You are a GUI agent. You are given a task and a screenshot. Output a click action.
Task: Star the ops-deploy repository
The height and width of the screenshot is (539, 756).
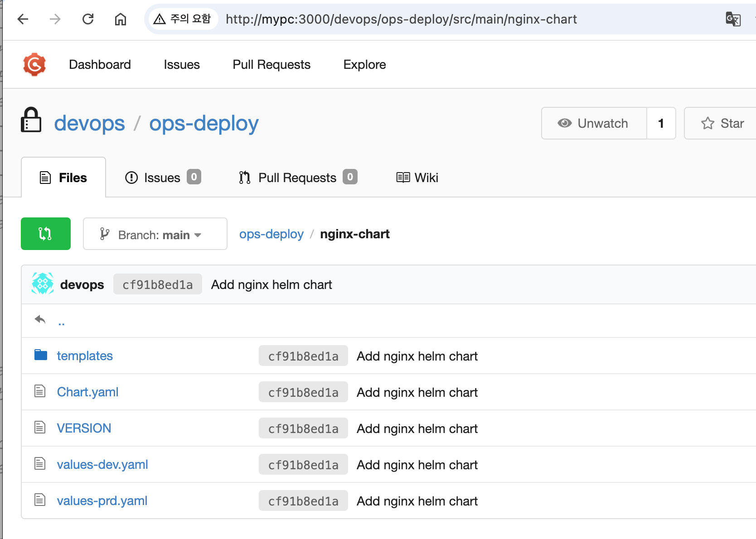pos(722,123)
